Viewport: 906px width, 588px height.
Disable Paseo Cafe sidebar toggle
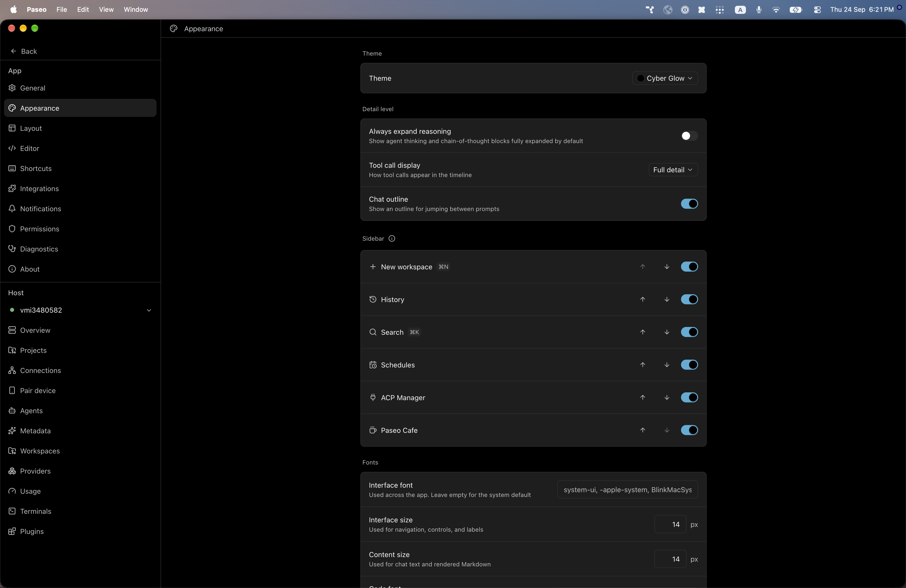point(689,430)
